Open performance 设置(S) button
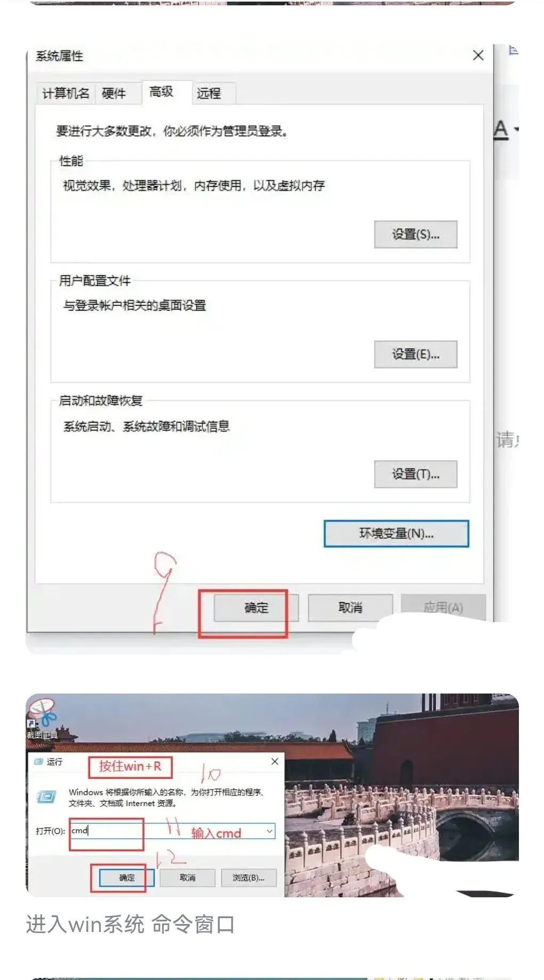 (x=415, y=234)
